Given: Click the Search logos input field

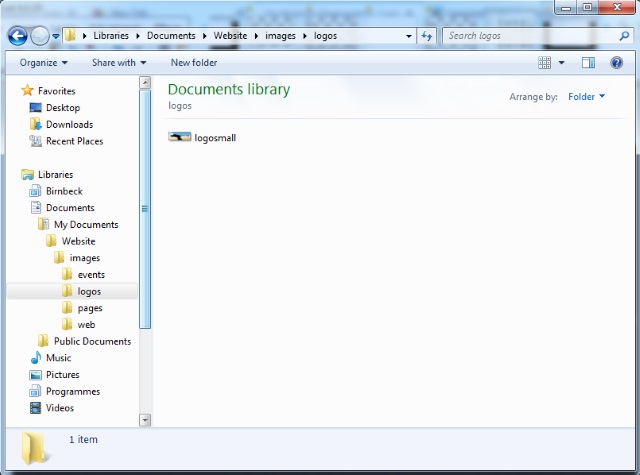Looking at the screenshot, I should point(530,36).
